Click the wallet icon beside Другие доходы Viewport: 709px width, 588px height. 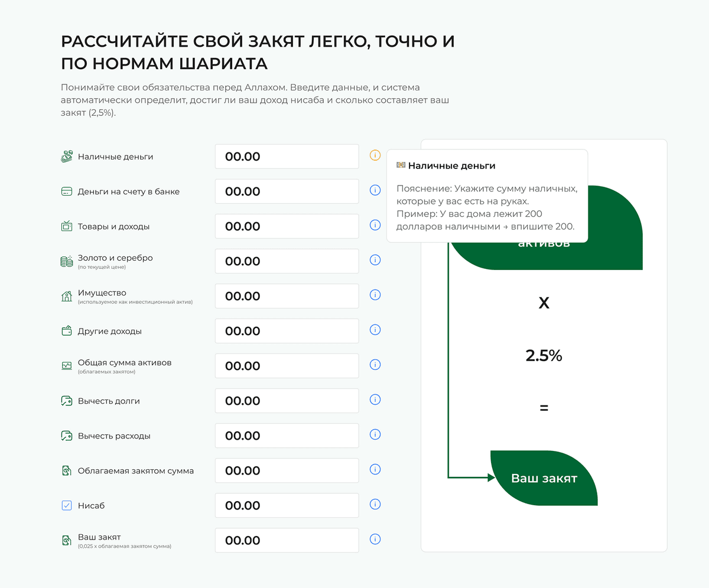[x=67, y=331]
